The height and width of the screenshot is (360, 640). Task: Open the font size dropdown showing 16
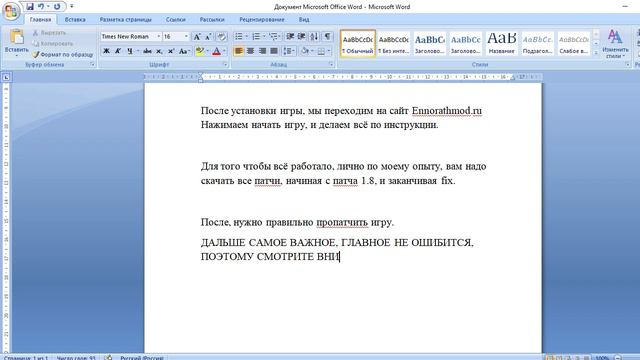click(186, 37)
